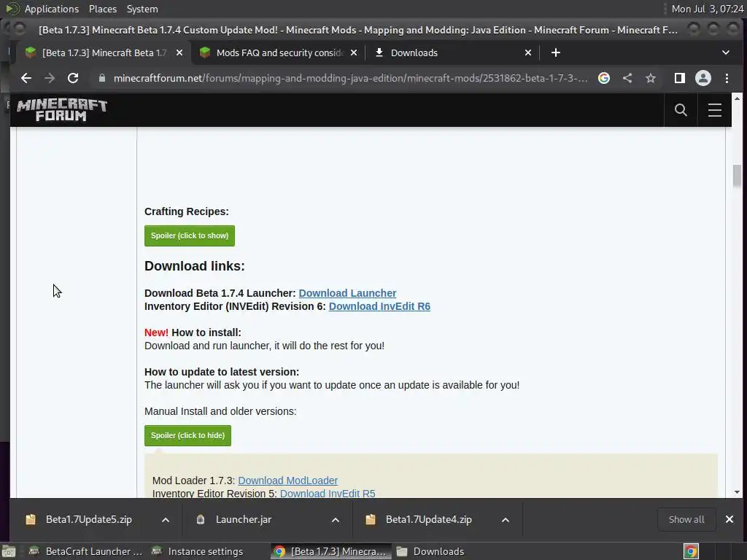Open the forum hamburger menu
Viewport: 747px width, 560px height.
pyautogui.click(x=715, y=110)
